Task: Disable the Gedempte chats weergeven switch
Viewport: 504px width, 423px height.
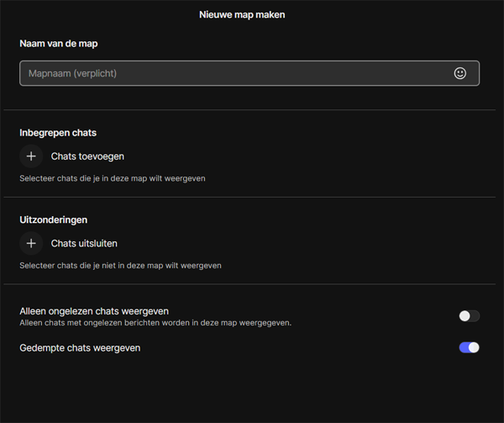Action: coord(469,347)
